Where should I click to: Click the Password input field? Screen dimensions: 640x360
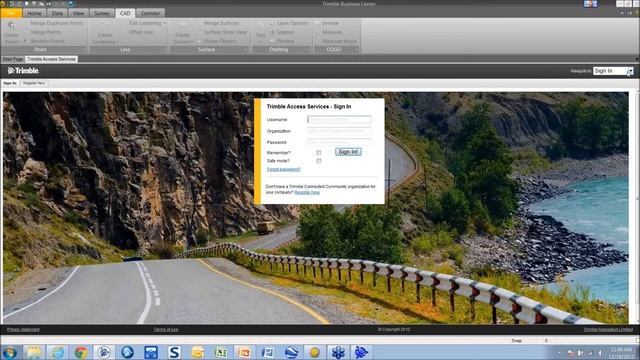coord(339,142)
